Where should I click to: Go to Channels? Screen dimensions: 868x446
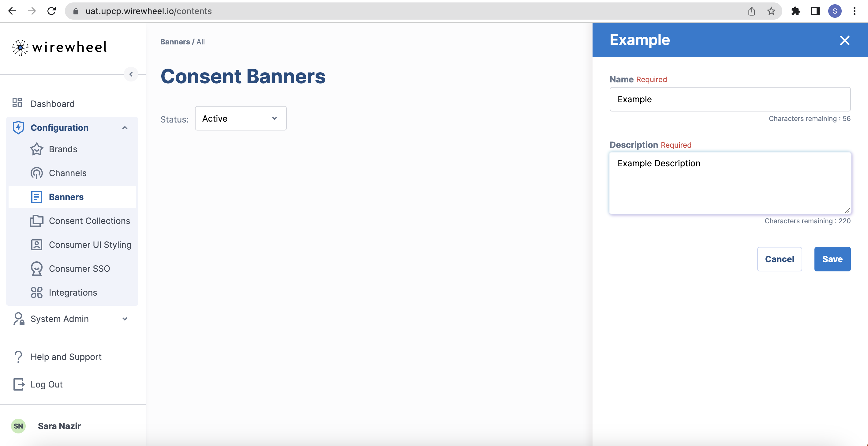point(67,173)
